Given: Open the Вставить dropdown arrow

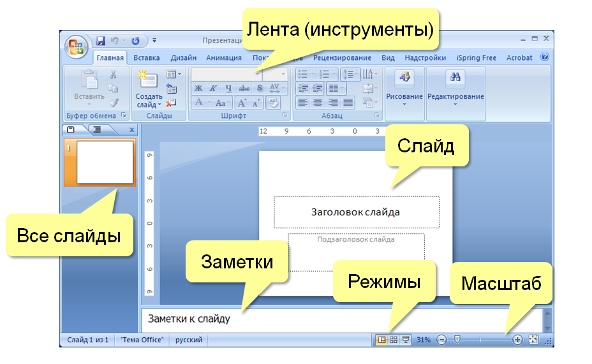Looking at the screenshot, I should pos(89,105).
